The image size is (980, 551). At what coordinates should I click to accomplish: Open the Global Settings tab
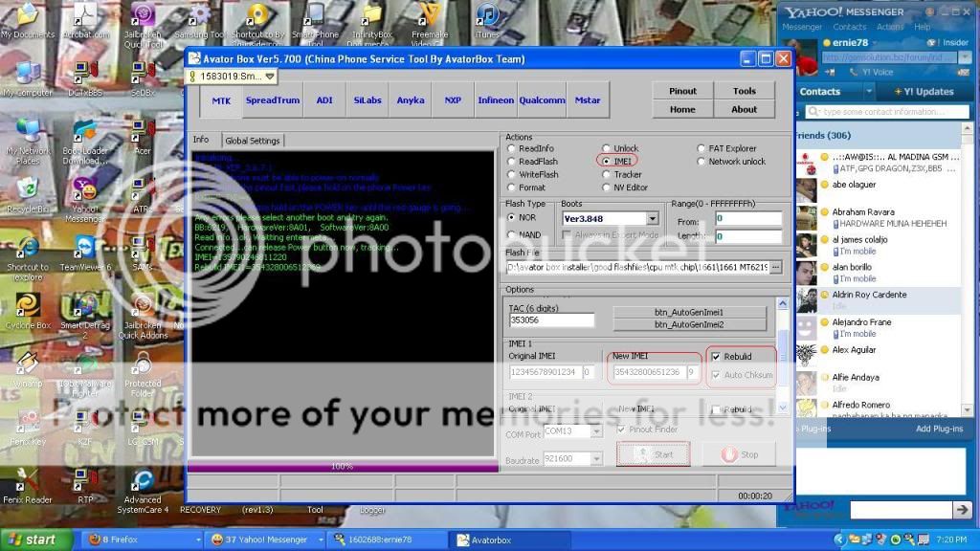tap(253, 141)
